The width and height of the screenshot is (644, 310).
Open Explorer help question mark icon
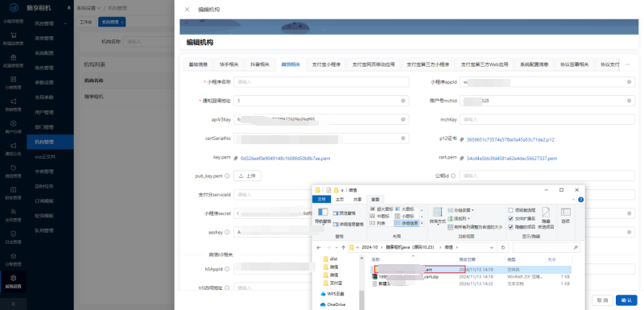[580, 199]
